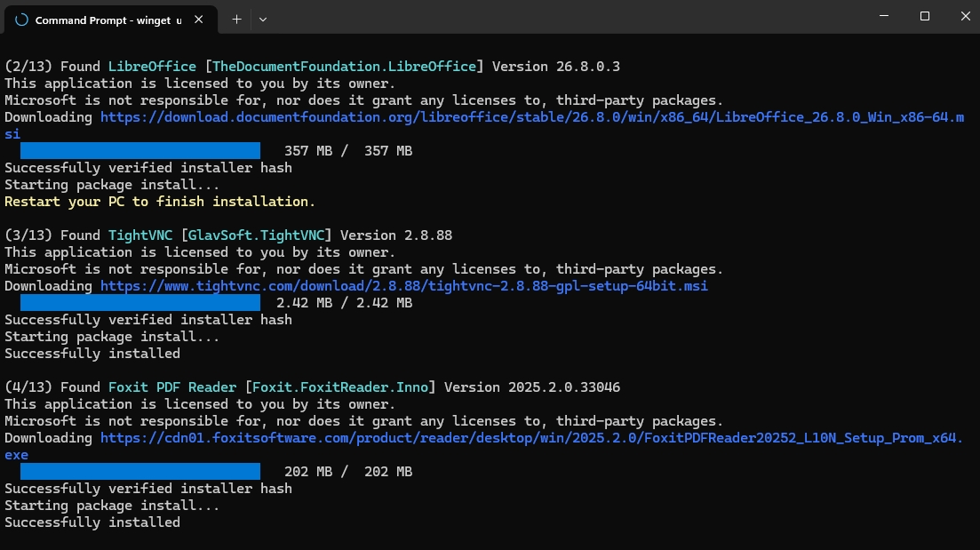Maximize the terminal window

pyautogui.click(x=925, y=16)
